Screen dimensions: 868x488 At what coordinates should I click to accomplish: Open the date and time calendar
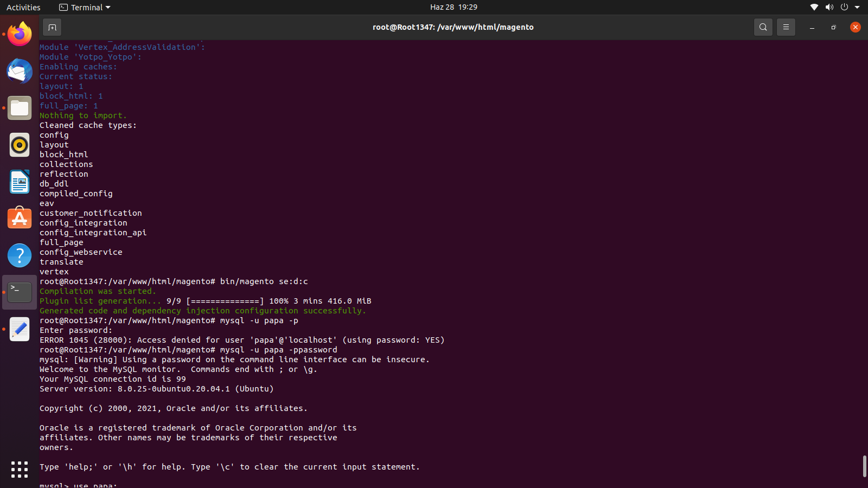click(x=454, y=7)
